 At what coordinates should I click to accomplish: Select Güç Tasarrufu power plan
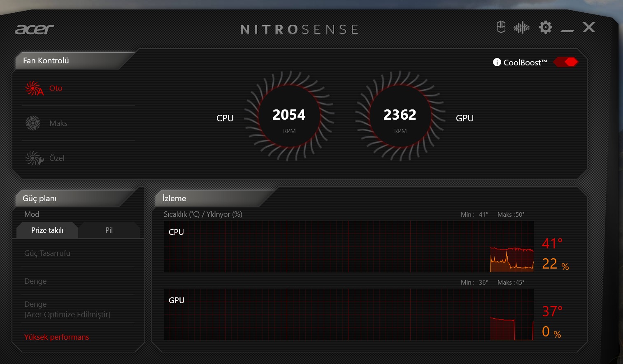coord(47,253)
